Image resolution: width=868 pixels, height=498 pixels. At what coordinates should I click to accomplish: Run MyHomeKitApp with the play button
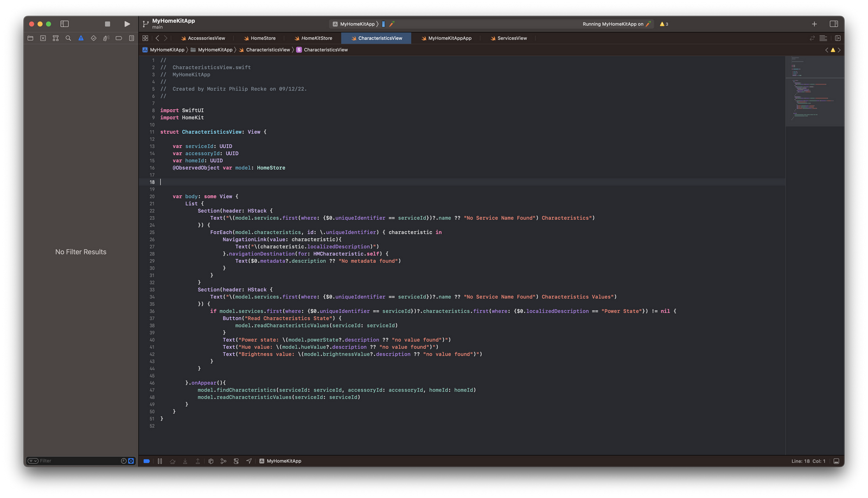tap(126, 24)
